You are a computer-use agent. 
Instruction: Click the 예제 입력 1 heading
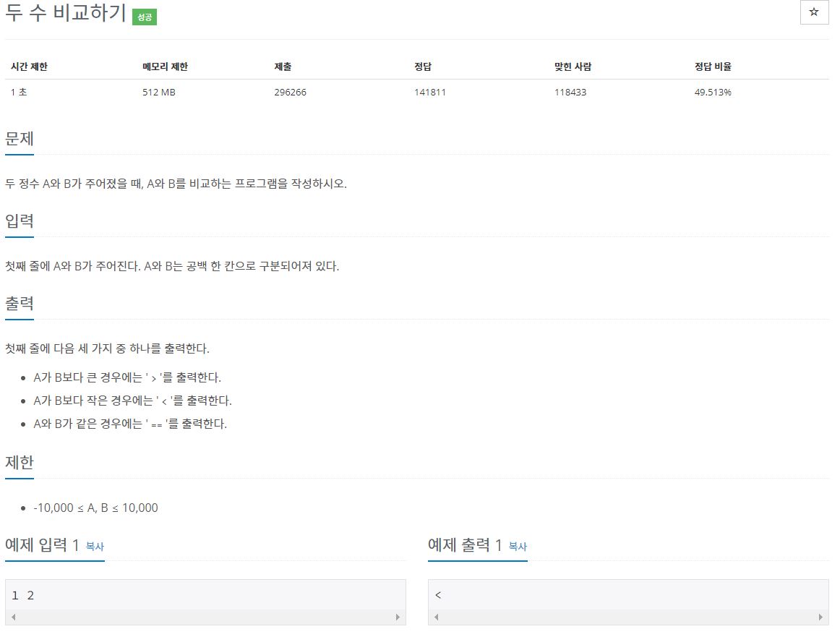42,545
